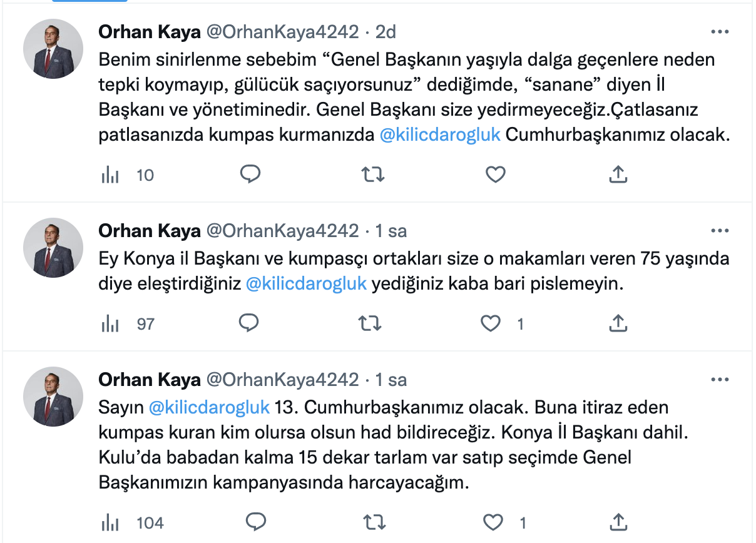Image resolution: width=756 pixels, height=543 pixels.
Task: Retweet the bottom tweet about Kulu tarla
Action: 373,521
